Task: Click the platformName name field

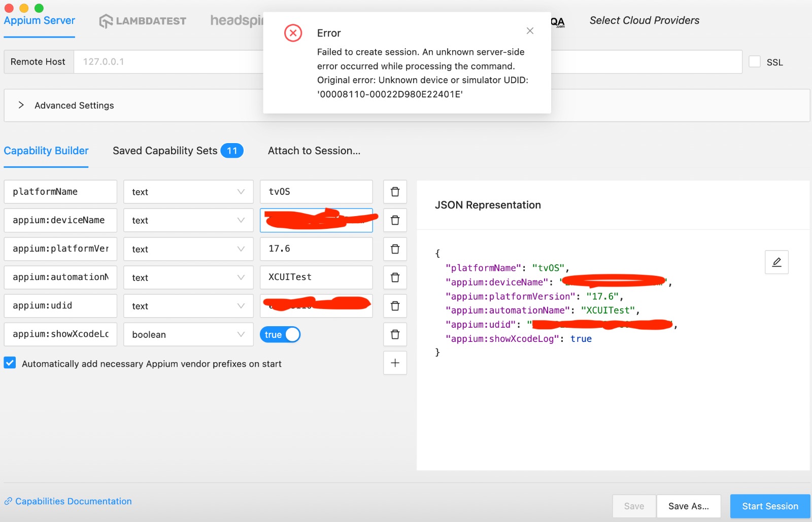Action: coord(60,192)
